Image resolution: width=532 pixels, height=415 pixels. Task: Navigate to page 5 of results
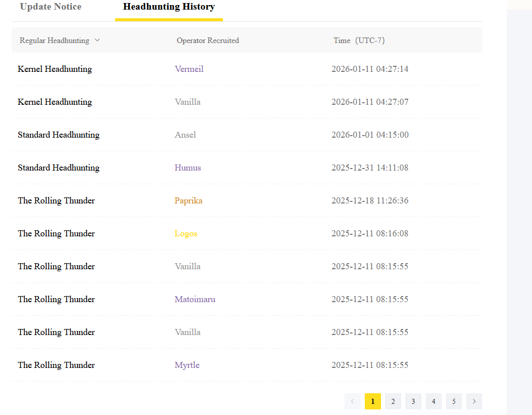click(453, 401)
